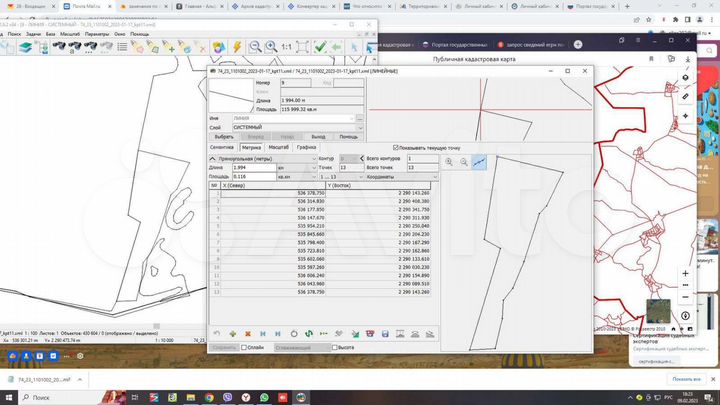This screenshot has height=405, width=720.
Task: Click the minus zoom button on the cadastral map
Action: 686,297
